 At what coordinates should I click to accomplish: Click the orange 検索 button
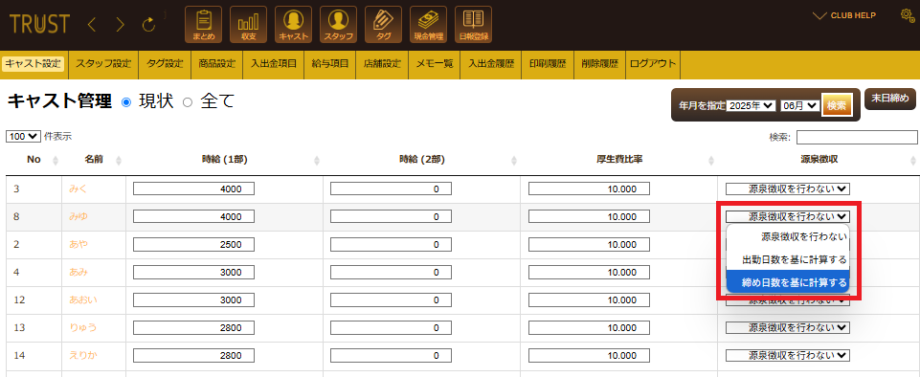[x=837, y=106]
